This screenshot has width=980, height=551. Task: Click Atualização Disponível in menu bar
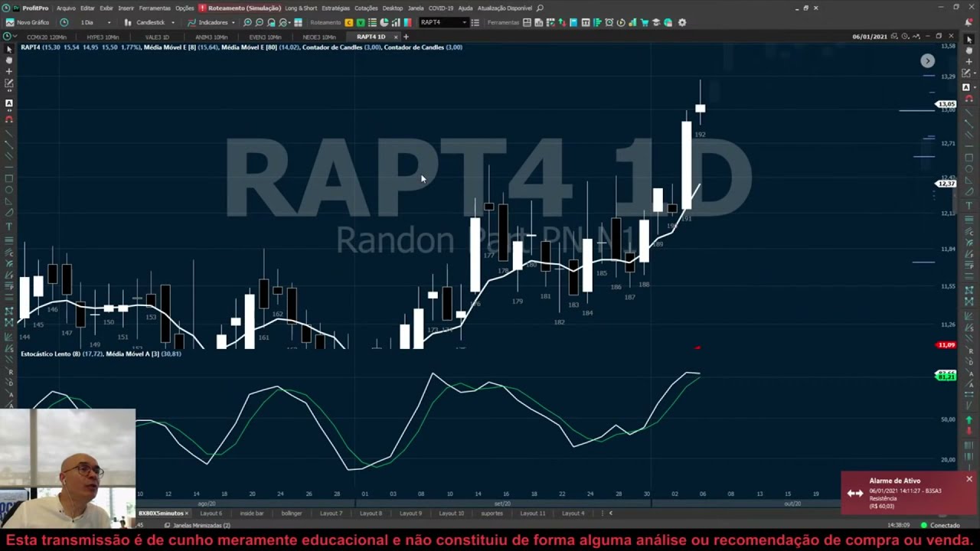click(x=505, y=8)
